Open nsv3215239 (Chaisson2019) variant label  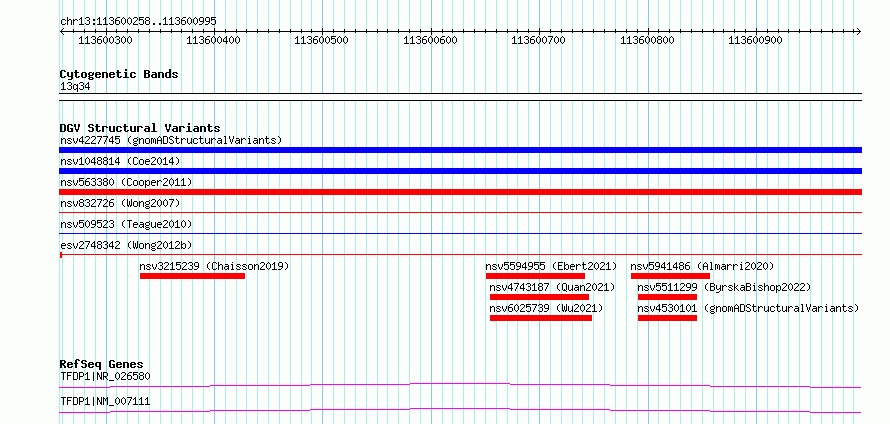point(214,266)
